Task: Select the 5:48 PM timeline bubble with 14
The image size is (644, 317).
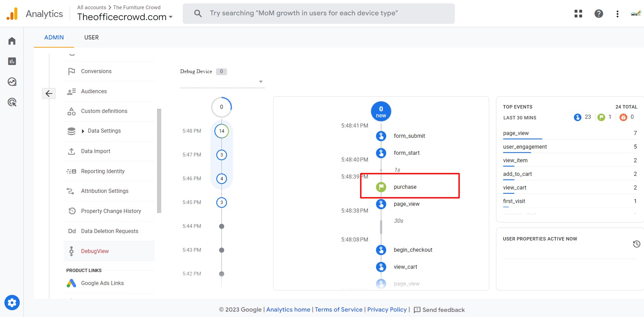Action: [x=221, y=131]
